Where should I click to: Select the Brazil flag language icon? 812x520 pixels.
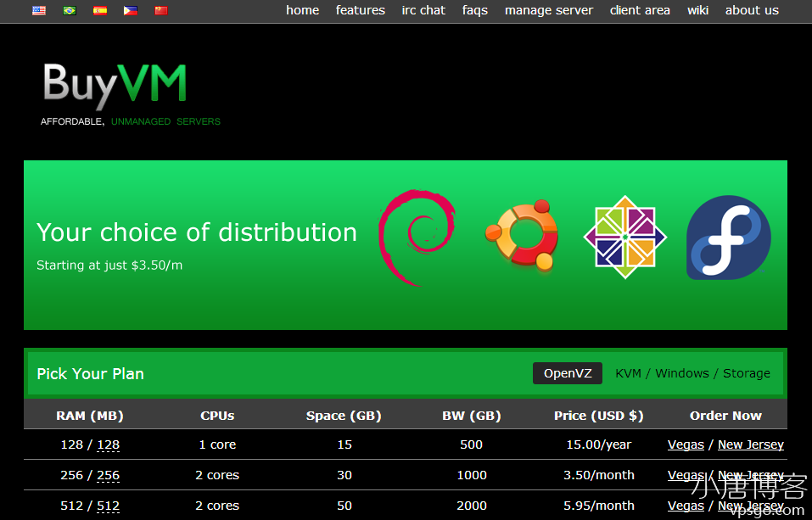point(70,10)
